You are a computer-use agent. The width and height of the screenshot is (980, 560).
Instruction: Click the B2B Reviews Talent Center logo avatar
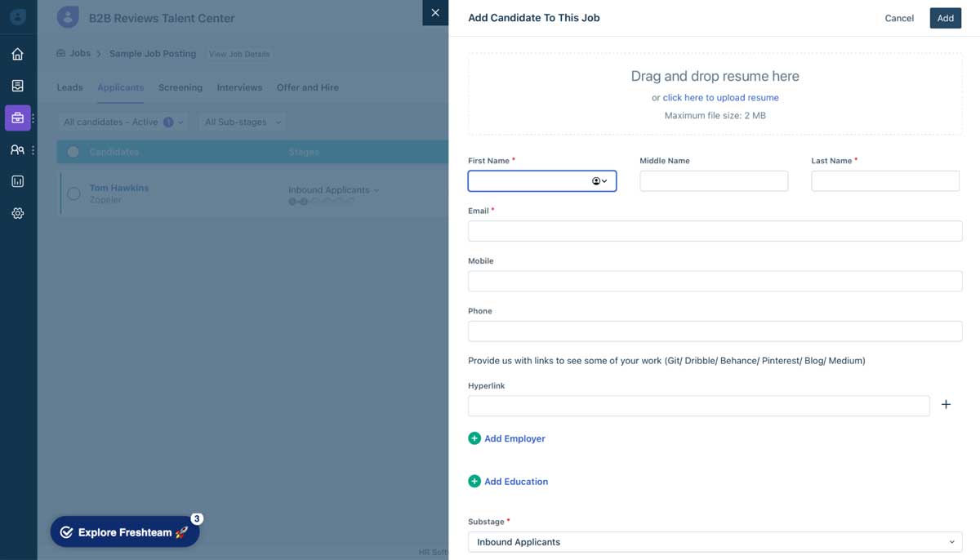click(x=68, y=16)
